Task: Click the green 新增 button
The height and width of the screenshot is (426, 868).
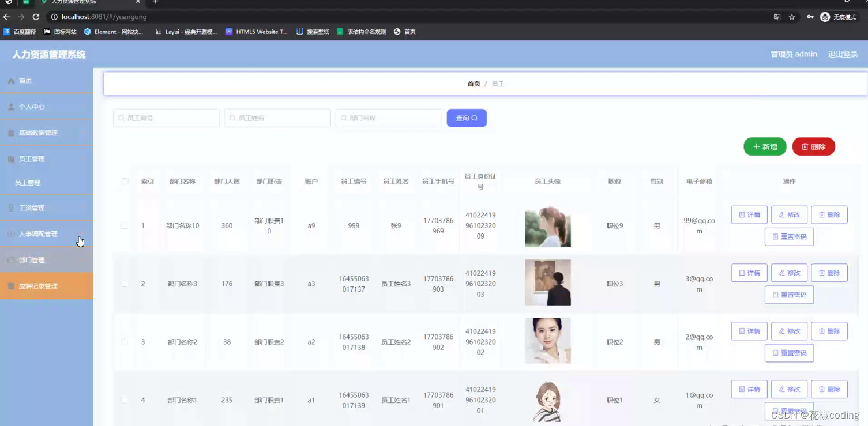Action: point(765,146)
